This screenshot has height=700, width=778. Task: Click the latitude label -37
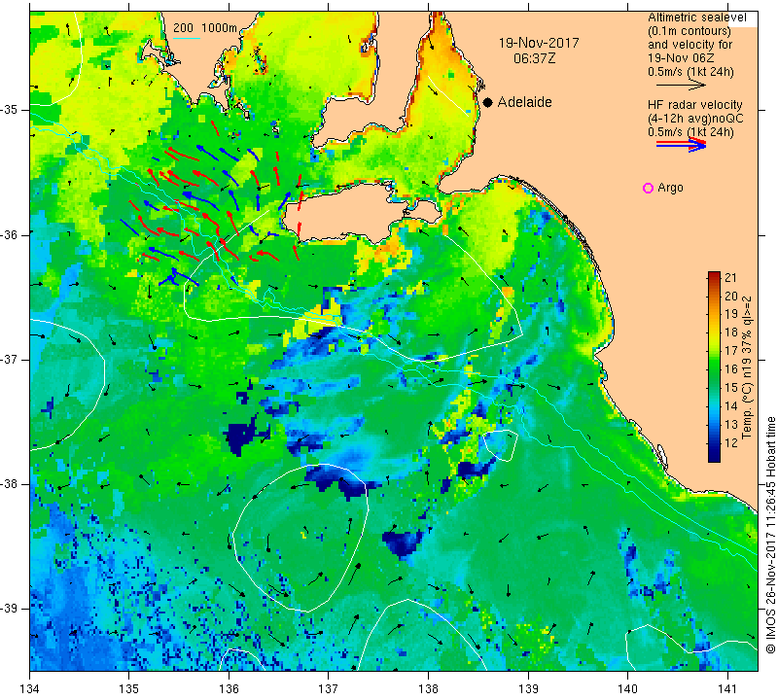tap(10, 359)
